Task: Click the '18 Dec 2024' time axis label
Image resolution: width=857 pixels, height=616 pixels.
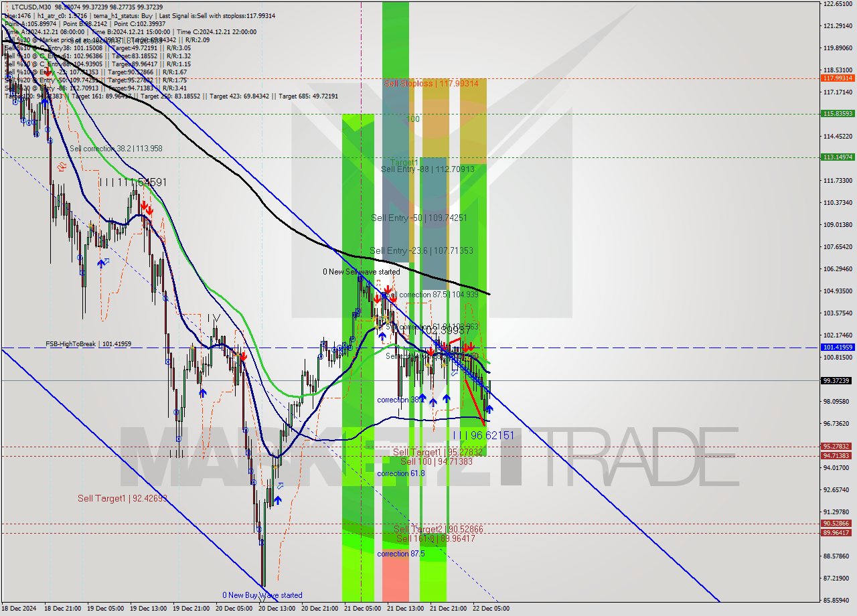Action: click(20, 609)
